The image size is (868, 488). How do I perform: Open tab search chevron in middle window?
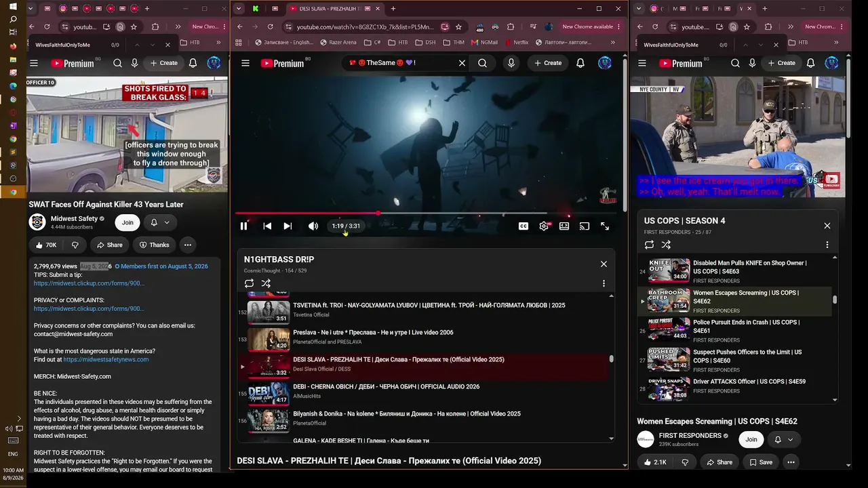(x=239, y=9)
